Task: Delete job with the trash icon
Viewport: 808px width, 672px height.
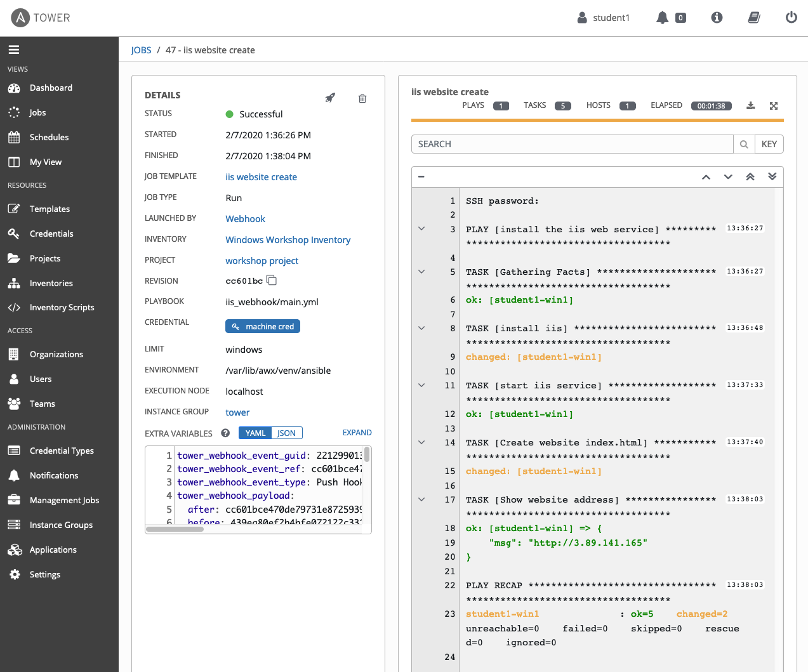Action: 362,98
